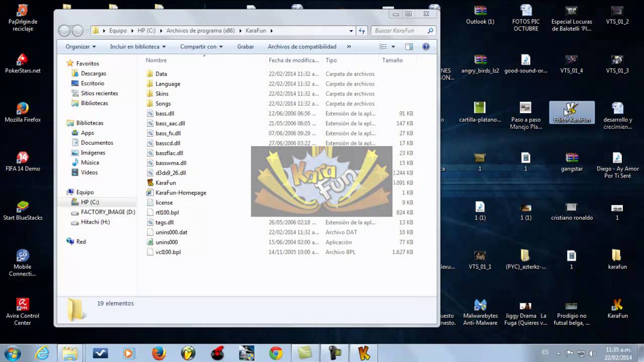Select the KaraFun application file icon

pyautogui.click(x=150, y=183)
